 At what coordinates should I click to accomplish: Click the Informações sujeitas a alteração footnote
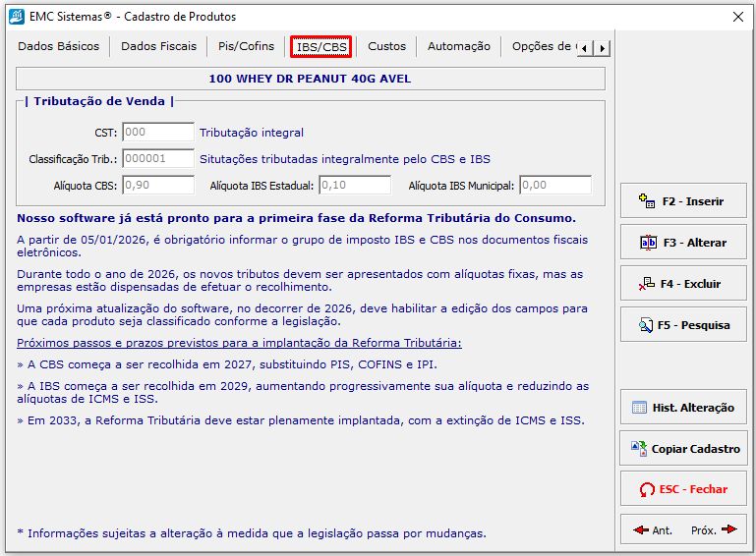click(252, 533)
